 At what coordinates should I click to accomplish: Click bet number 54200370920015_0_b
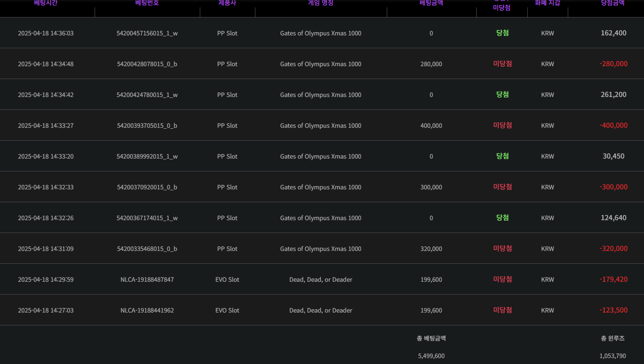tap(147, 187)
